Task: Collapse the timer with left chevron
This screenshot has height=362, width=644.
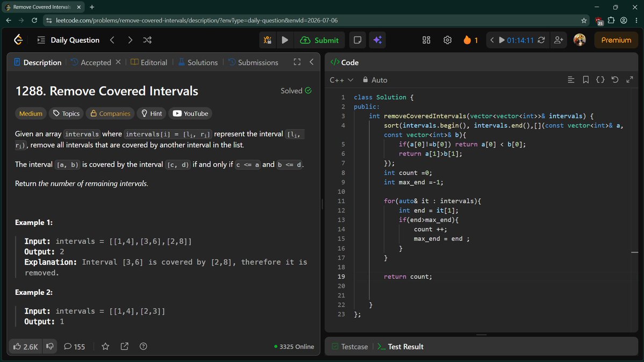Action: pos(492,40)
